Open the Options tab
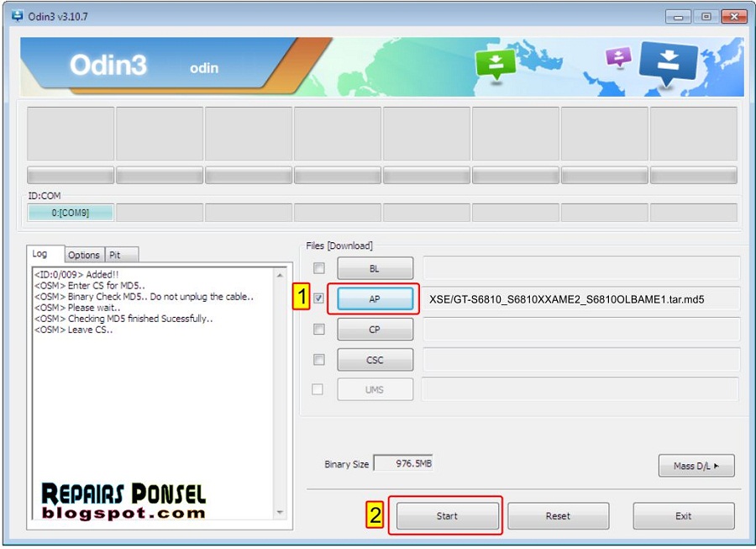This screenshot has width=756, height=549. [x=84, y=255]
